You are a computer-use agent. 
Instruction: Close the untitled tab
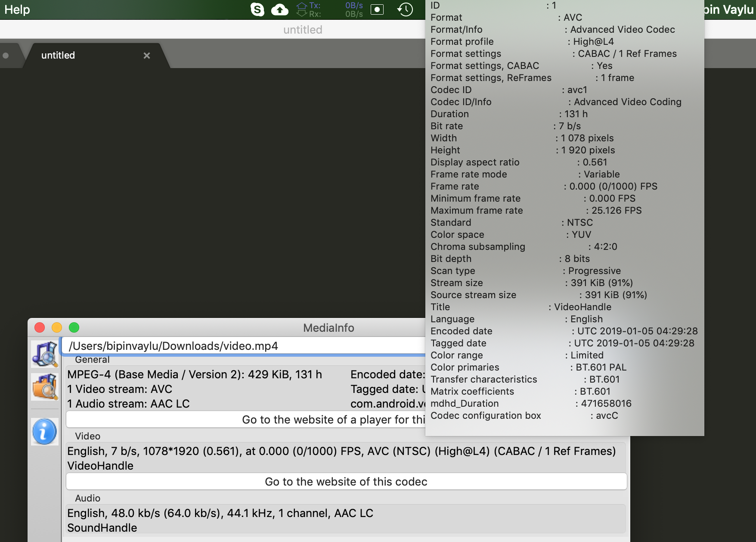147,56
